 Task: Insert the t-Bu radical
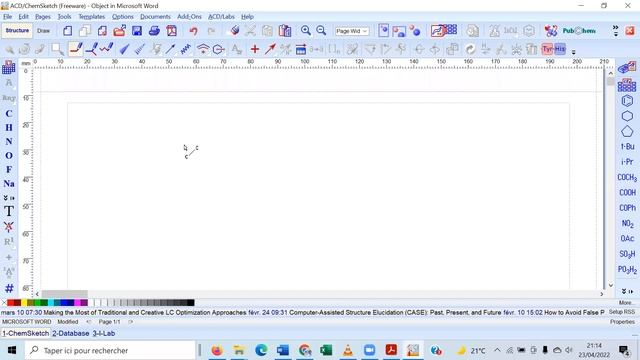coord(627,147)
